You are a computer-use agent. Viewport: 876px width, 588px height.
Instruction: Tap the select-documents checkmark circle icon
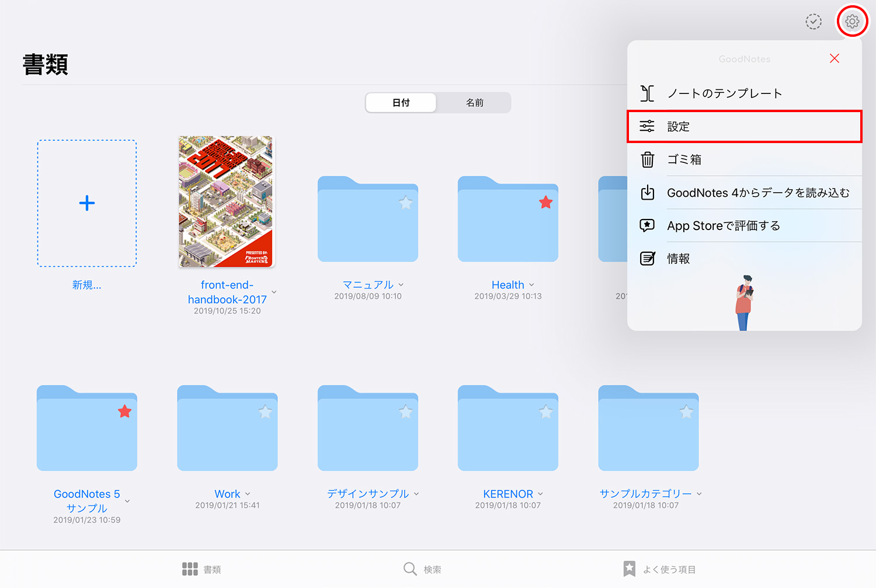(x=814, y=22)
